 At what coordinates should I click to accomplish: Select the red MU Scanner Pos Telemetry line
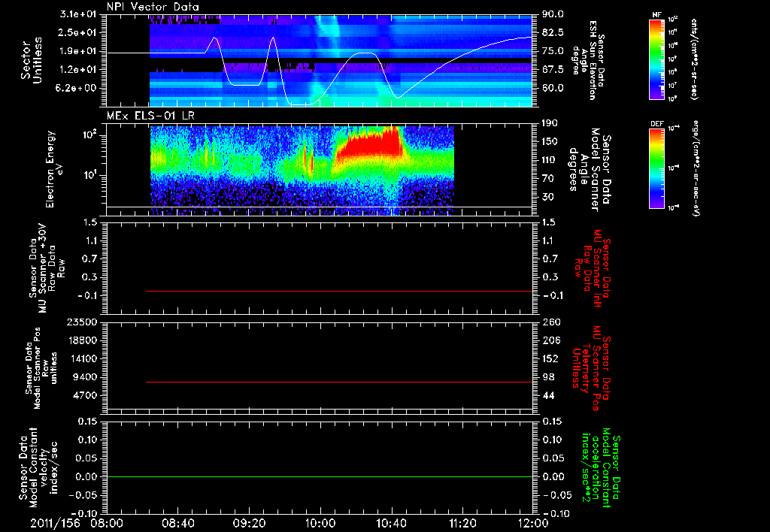[x=339, y=382]
